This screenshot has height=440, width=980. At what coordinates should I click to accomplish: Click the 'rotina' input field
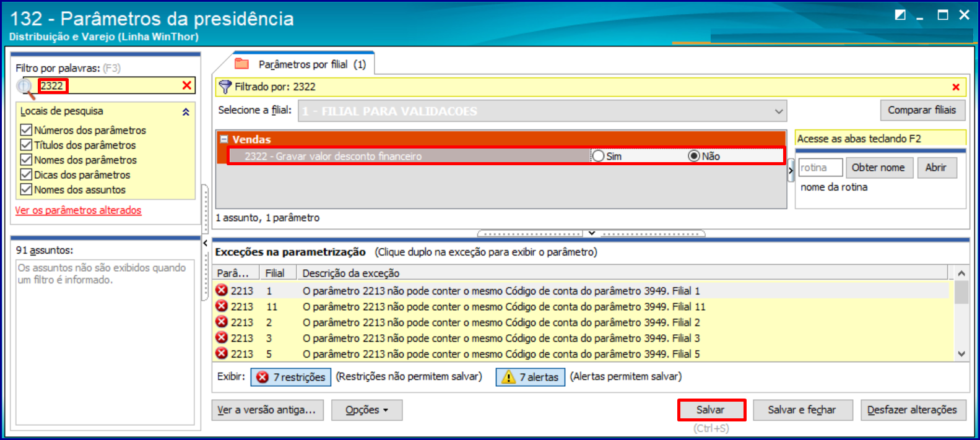pyautogui.click(x=820, y=168)
